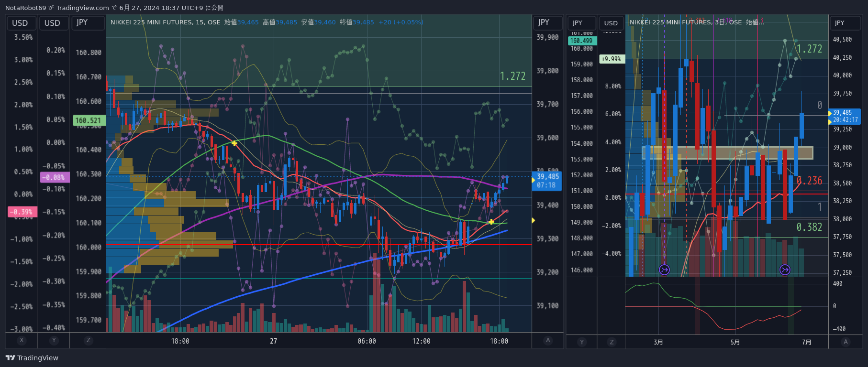Open JPY currency dropdown above 160.499 label

[582, 23]
